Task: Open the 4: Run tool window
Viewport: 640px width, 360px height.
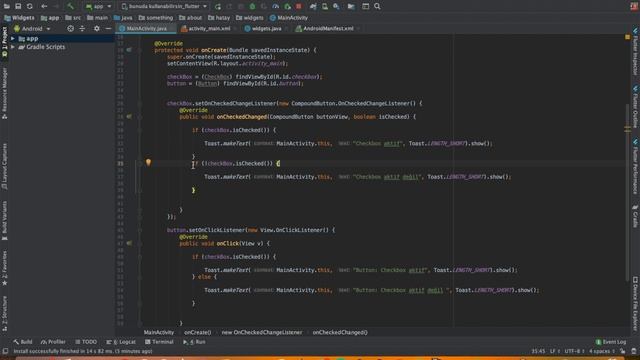Action: click(194, 342)
